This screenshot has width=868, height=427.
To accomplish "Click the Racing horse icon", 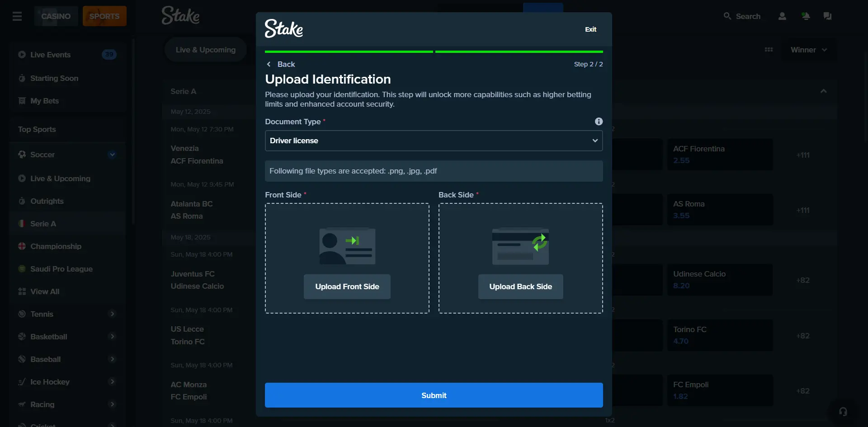I will tap(22, 404).
